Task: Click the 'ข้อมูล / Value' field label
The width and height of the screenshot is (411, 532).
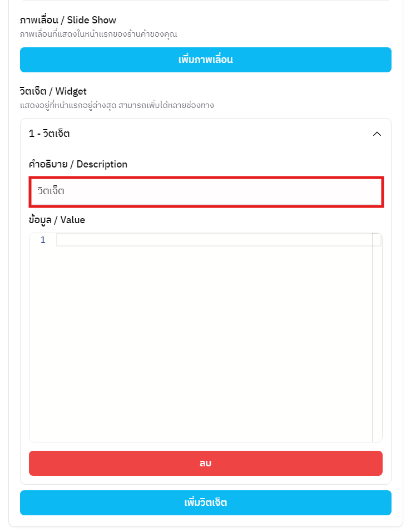Action: [x=57, y=220]
